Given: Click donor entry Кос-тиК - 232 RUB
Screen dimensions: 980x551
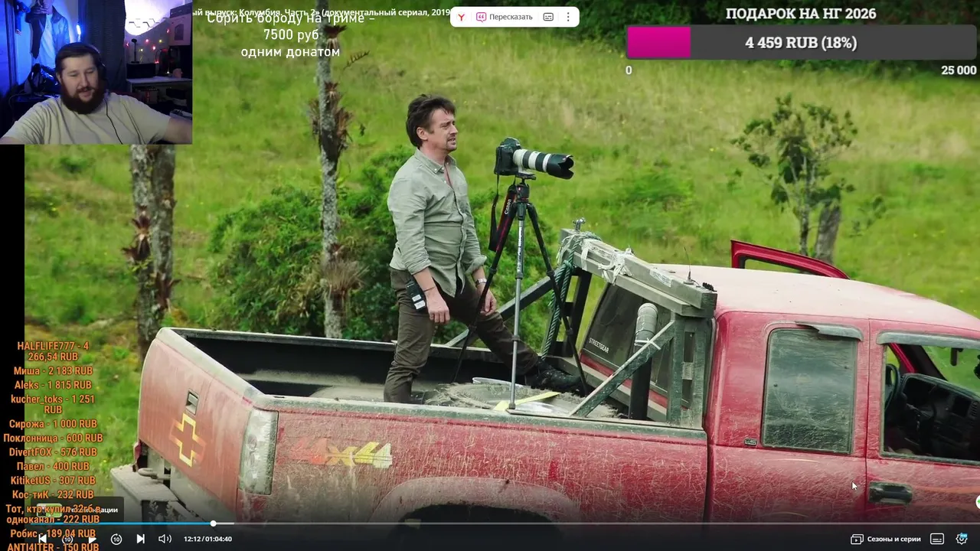Looking at the screenshot, I should 53,494.
